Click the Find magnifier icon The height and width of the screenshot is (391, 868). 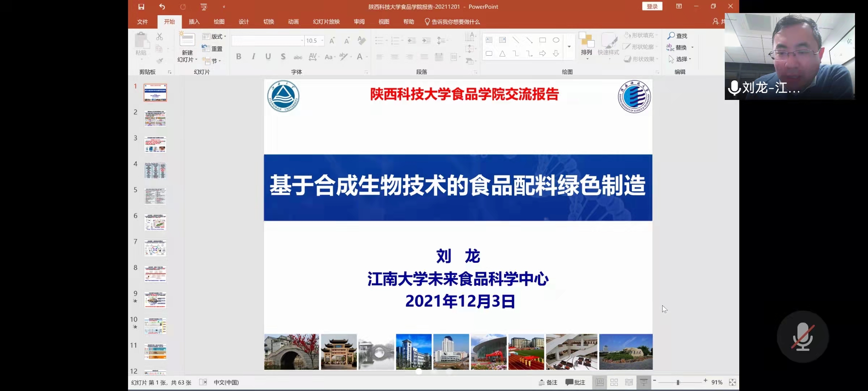[x=671, y=35]
